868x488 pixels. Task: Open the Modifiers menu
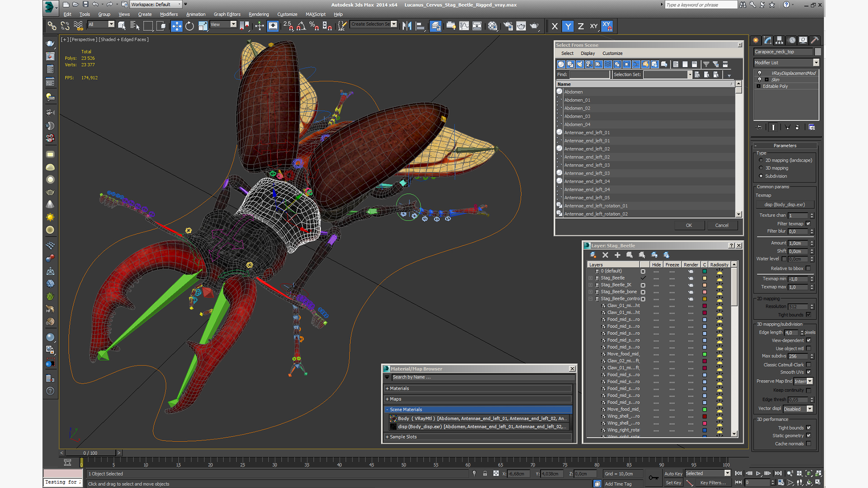tap(169, 14)
